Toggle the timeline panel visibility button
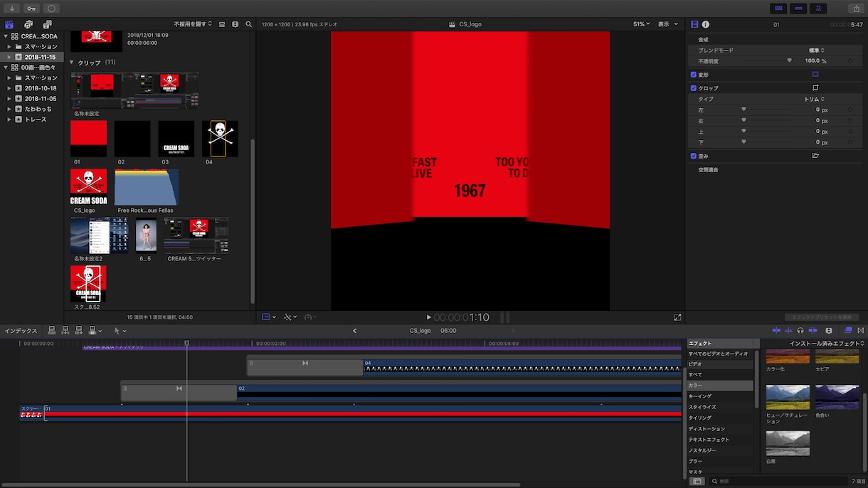This screenshot has height=488, width=868. 799,9
